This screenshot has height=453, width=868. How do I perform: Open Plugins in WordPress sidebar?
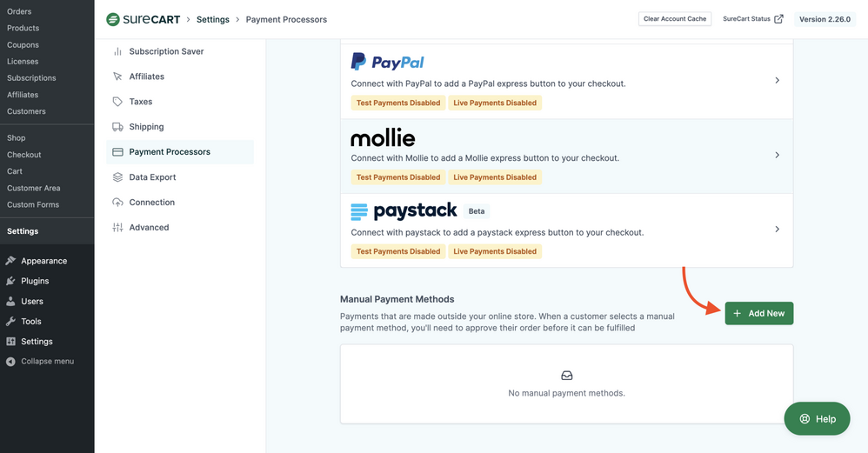click(35, 281)
